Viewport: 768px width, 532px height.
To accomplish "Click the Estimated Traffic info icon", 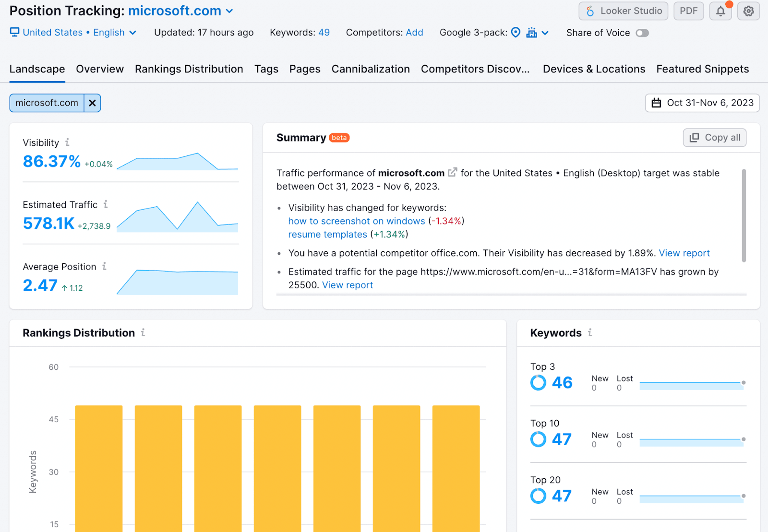I will pos(106,204).
